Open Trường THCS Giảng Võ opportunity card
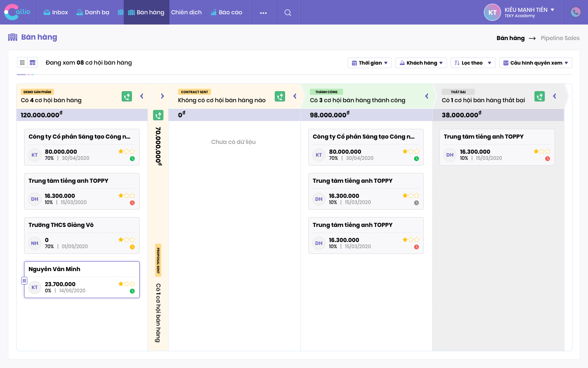The width and height of the screenshot is (588, 368). (x=82, y=236)
